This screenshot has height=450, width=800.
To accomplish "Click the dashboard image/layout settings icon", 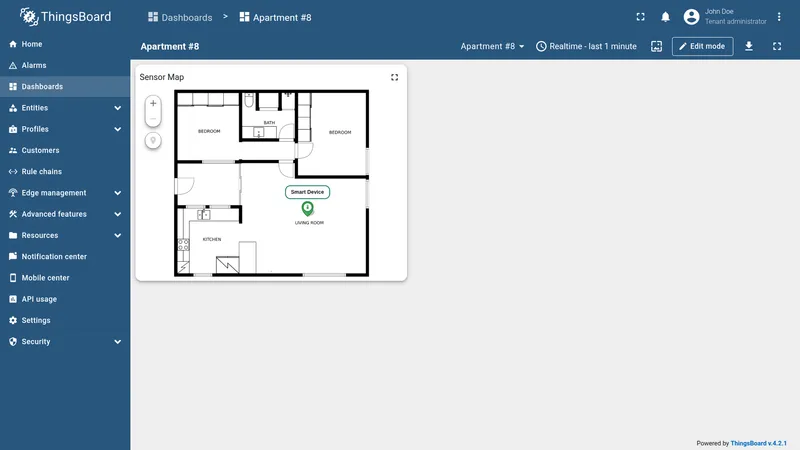I will 657,46.
